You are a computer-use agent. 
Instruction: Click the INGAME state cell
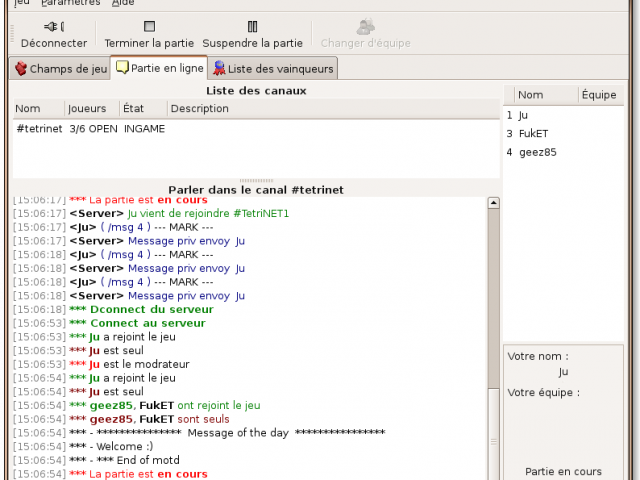tap(144, 129)
